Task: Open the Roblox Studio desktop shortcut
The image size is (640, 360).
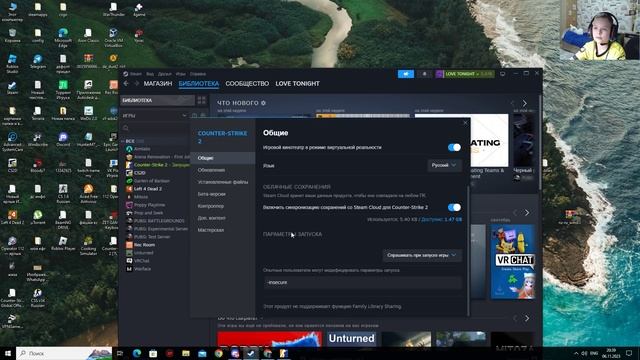Action: pos(12,64)
